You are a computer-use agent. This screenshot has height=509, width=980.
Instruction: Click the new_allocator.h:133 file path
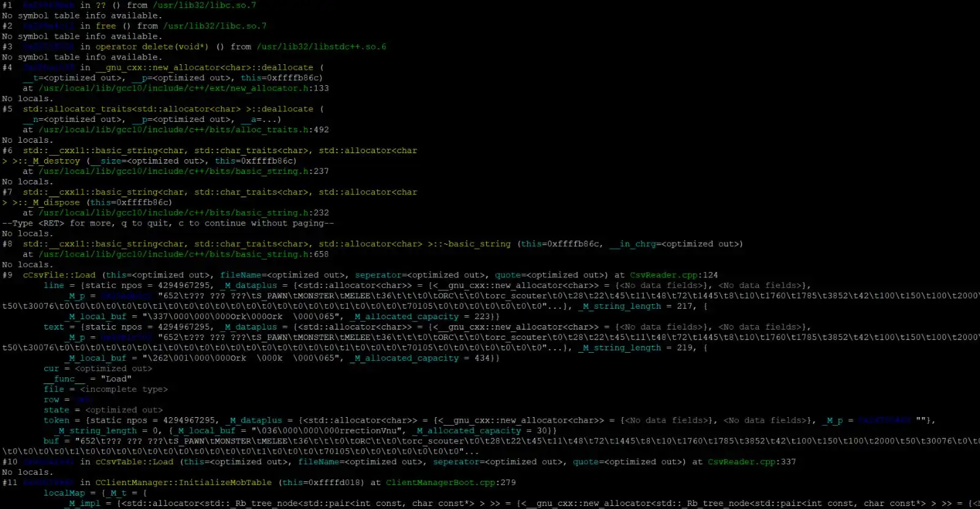click(x=184, y=88)
